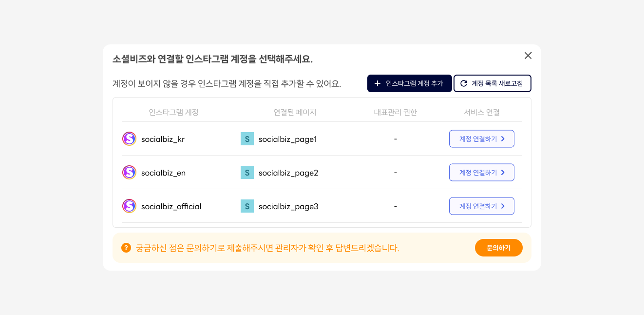Click the 인스타그램 계정 추가 button

click(x=409, y=83)
